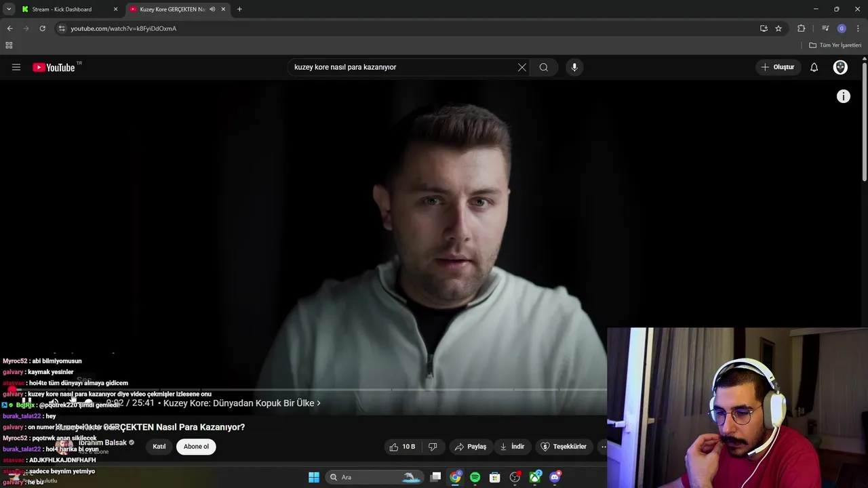Open the YouTube guide hamburger menu
This screenshot has height=488, width=868.
[16, 67]
